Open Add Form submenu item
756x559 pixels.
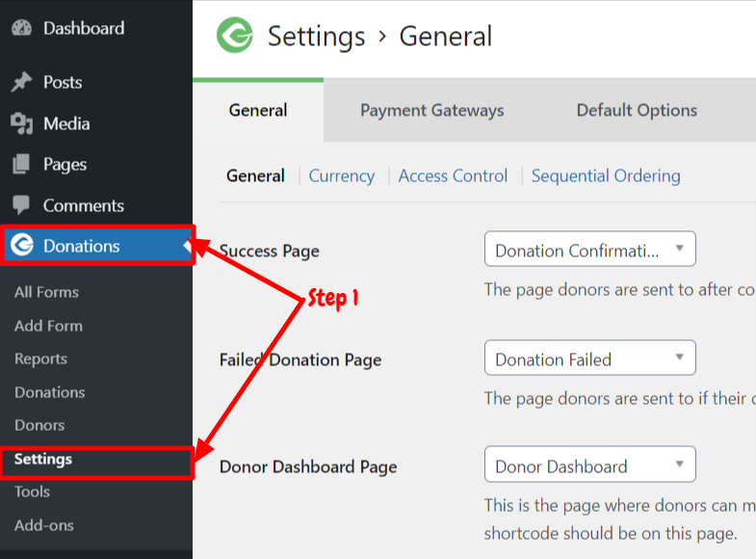coord(48,326)
